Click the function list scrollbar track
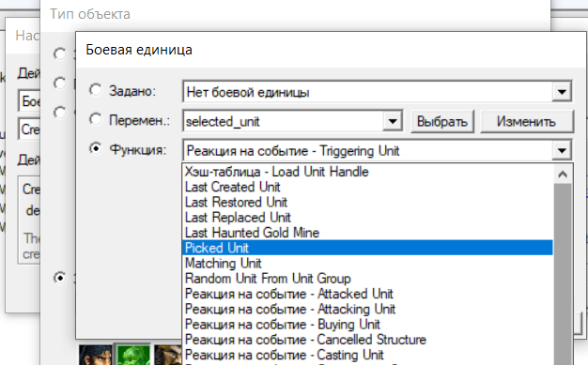 click(x=562, y=274)
